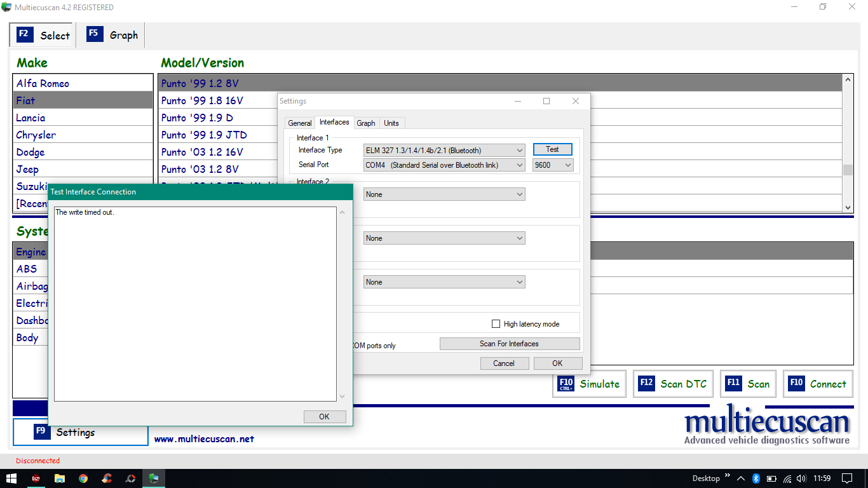Open the Wi-Fi network tray icon
The image size is (868, 488).
click(787, 478)
